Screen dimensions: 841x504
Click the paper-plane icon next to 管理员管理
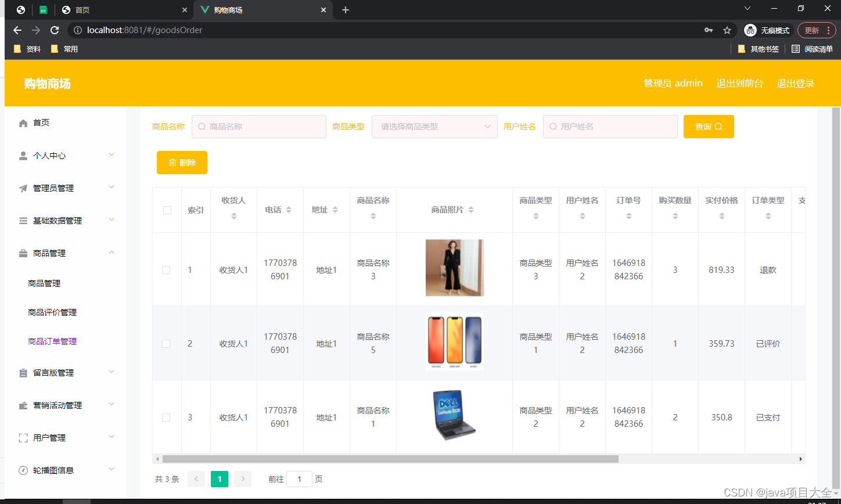pyautogui.click(x=23, y=188)
